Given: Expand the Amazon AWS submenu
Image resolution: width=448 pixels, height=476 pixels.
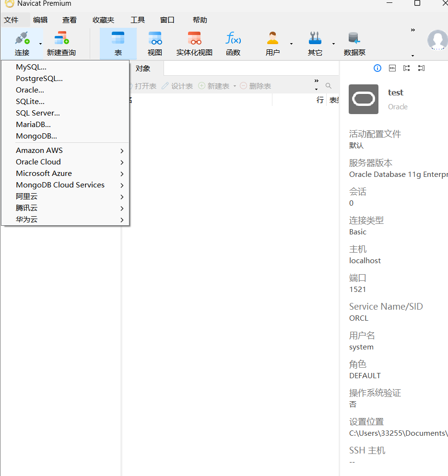Looking at the screenshot, I should point(65,151).
